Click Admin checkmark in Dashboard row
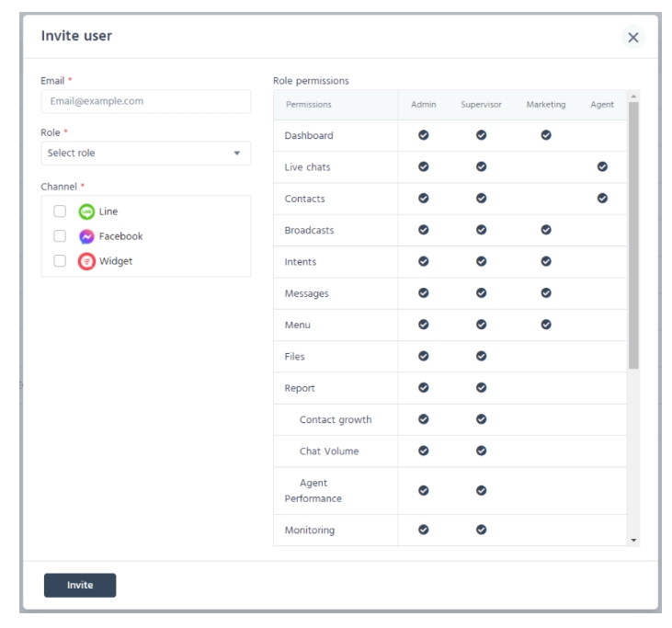The image size is (672, 628). pos(424,135)
